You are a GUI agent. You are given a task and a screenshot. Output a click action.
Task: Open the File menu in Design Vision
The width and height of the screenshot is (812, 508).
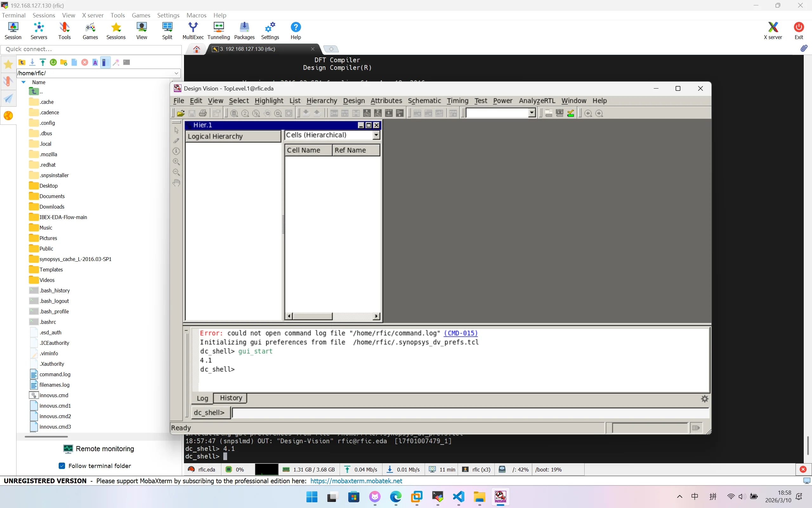coord(179,101)
